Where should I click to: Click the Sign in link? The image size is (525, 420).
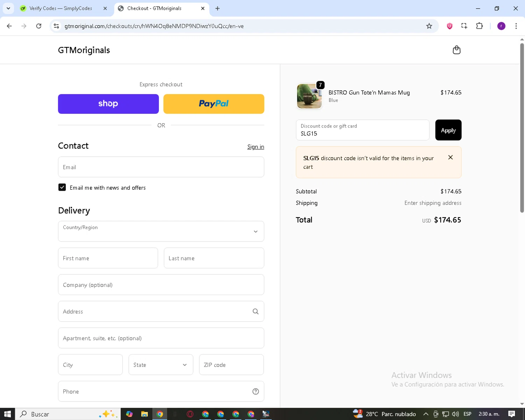point(255,147)
